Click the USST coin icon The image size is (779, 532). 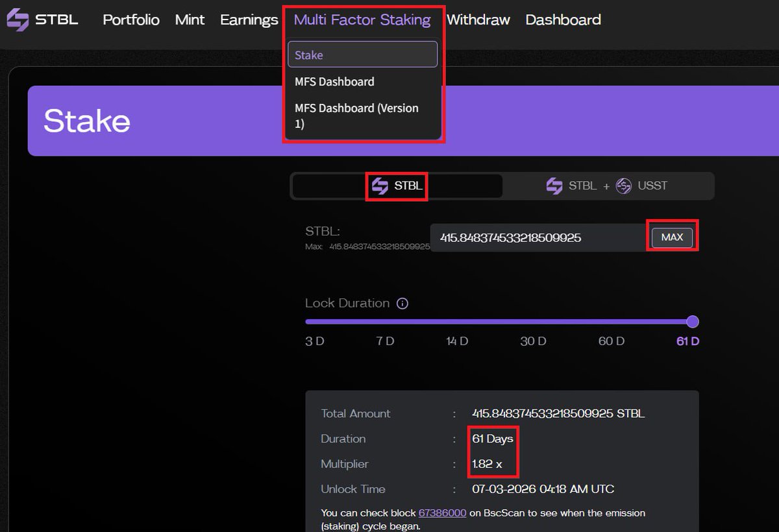tap(624, 186)
